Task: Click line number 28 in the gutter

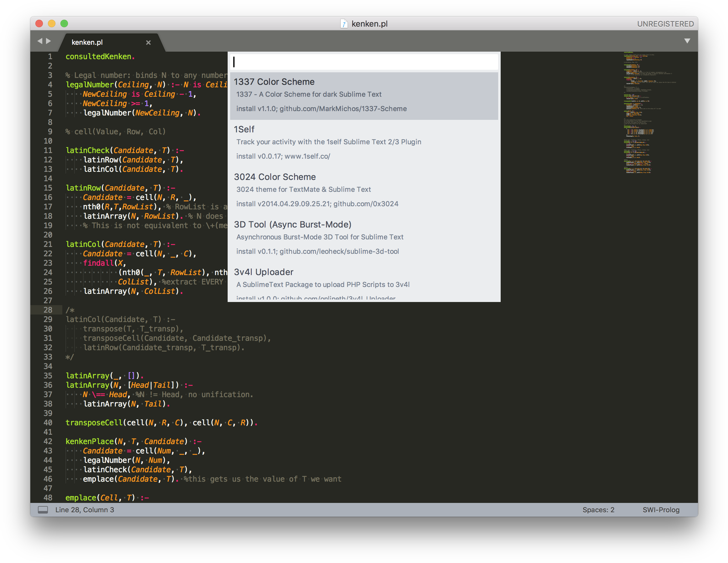Action: coord(48,310)
